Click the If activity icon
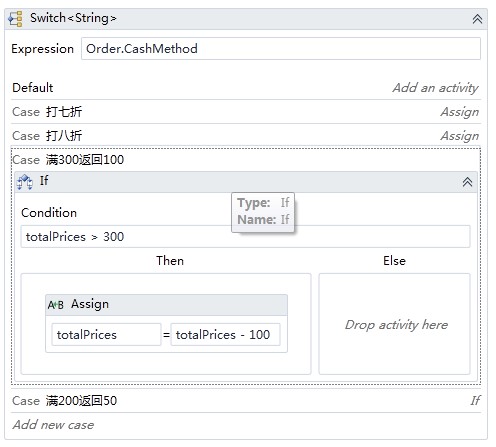The width and height of the screenshot is (496, 447). click(25, 182)
